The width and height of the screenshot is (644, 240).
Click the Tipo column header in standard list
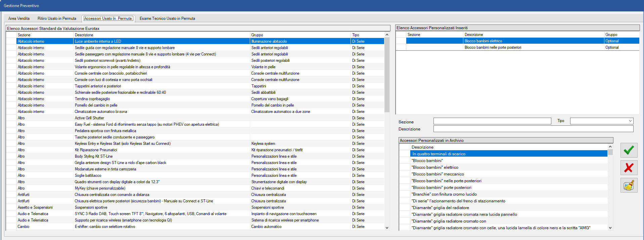(x=367, y=35)
